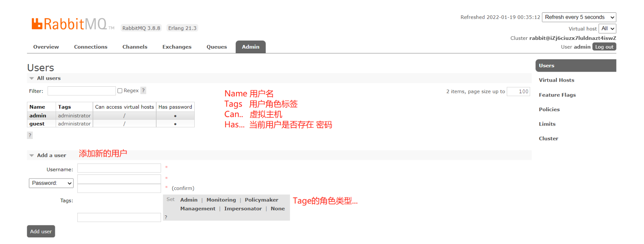
Task: Click the Log out button
Action: (604, 47)
